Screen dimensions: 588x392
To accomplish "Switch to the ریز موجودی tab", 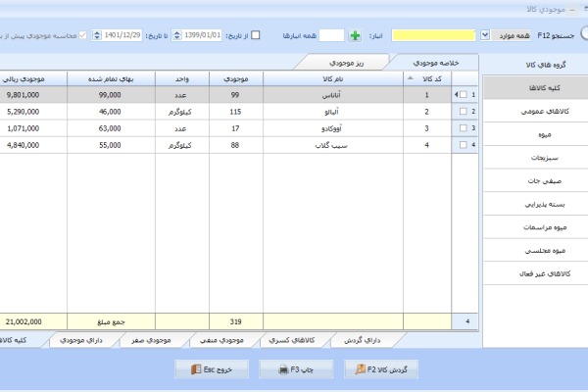I will [x=346, y=63].
